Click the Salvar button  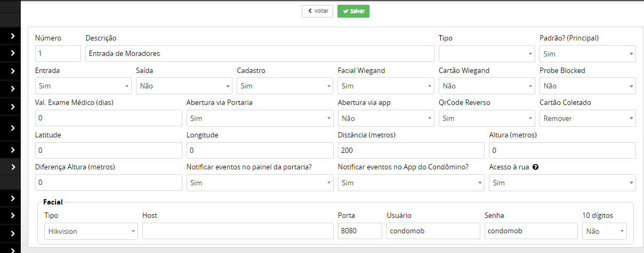(x=353, y=11)
